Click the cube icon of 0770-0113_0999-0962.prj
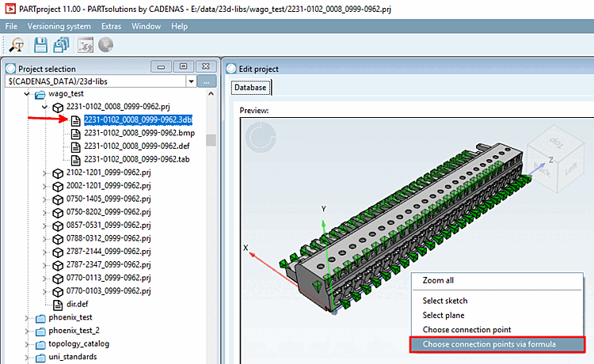The width and height of the screenshot is (594, 364). click(x=58, y=279)
